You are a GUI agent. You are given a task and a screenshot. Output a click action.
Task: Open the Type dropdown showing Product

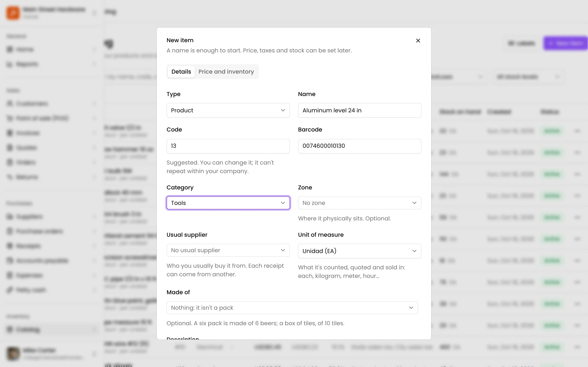coord(228,111)
